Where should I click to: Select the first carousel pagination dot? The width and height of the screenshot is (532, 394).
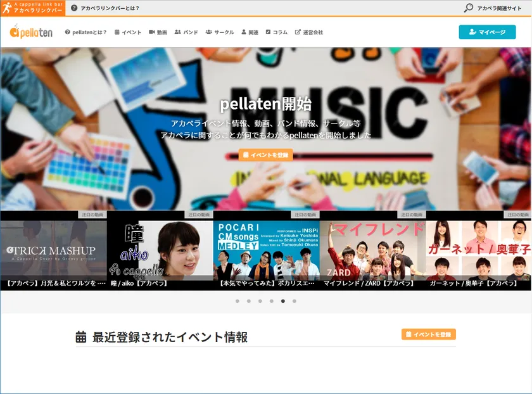tap(237, 301)
